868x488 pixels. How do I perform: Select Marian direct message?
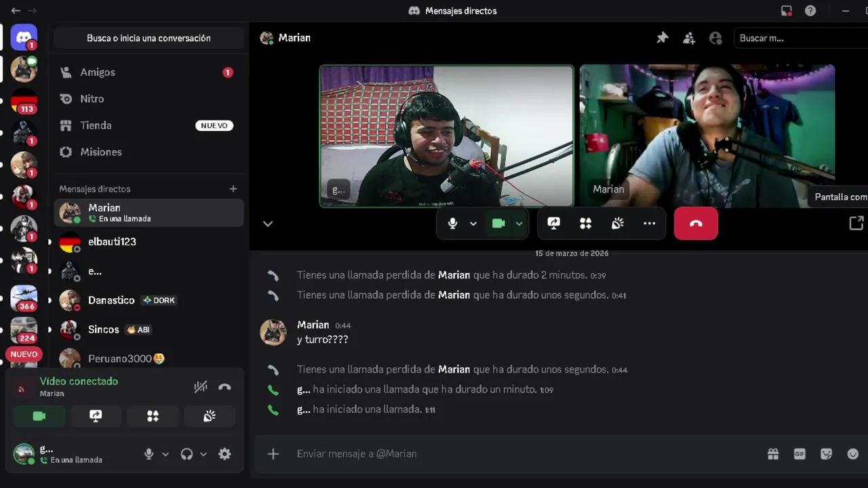149,213
